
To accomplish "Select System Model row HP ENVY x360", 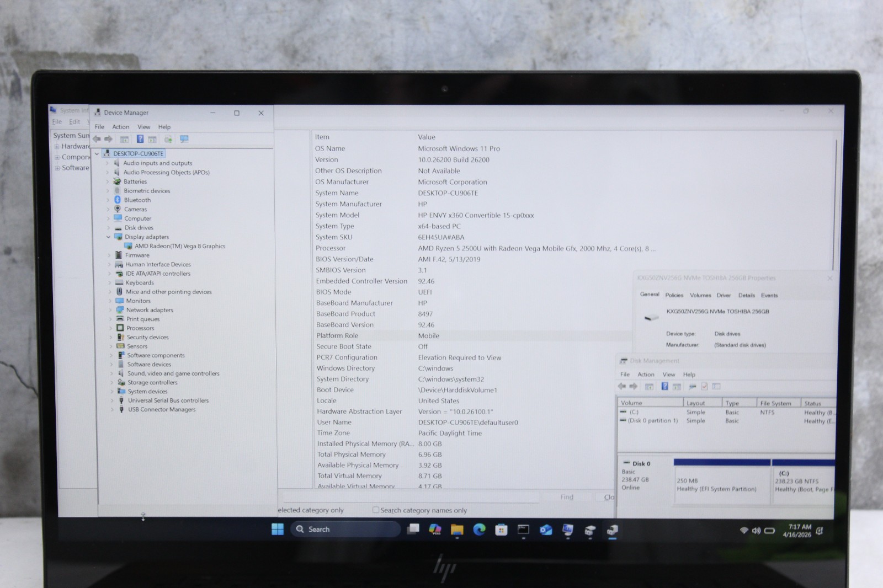I will pyautogui.click(x=425, y=215).
